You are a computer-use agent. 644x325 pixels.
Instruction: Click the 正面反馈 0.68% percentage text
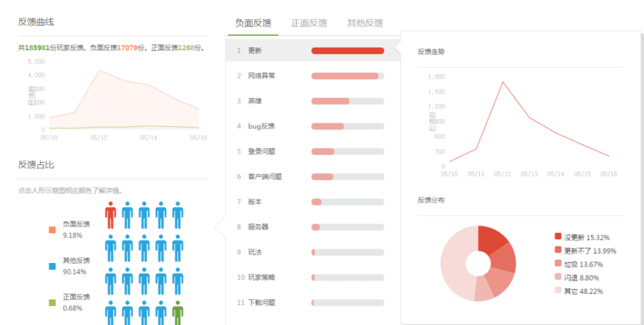(72, 308)
